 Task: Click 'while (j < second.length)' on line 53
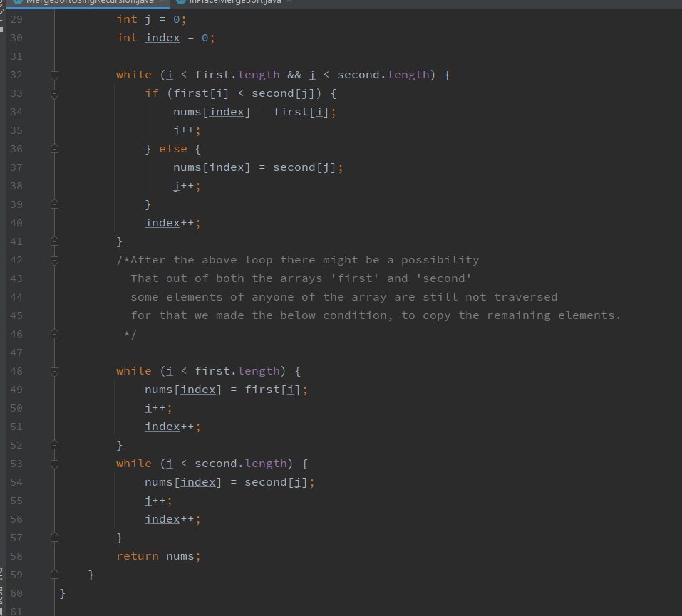pos(205,464)
